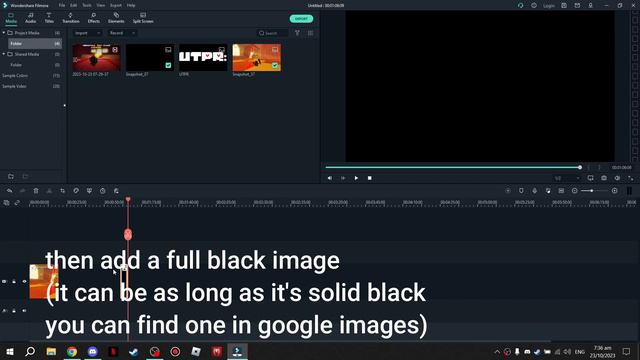Click the zoom out timeline minus icon
The height and width of the screenshot is (360, 640).
click(574, 191)
